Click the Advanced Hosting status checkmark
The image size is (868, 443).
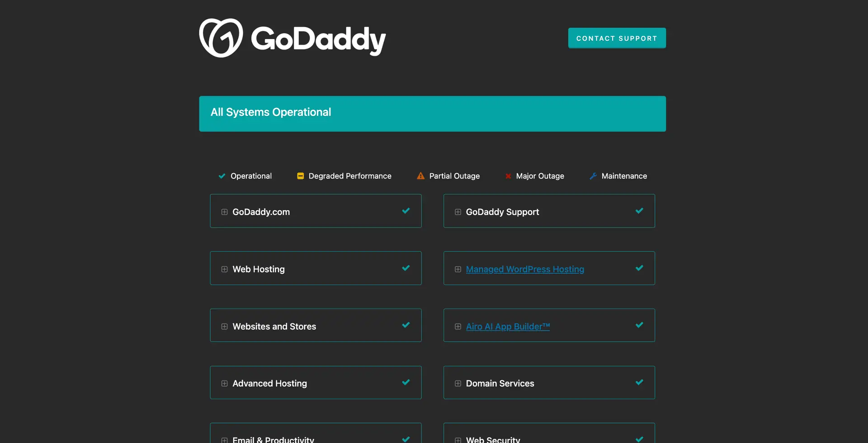406,382
